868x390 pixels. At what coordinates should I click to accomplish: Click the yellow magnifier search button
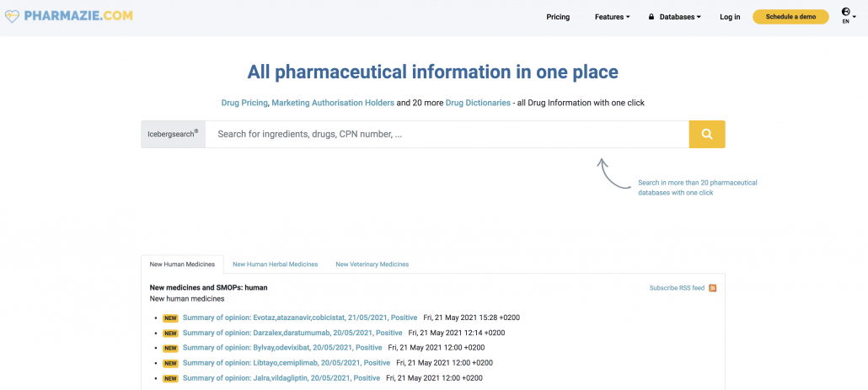click(707, 135)
